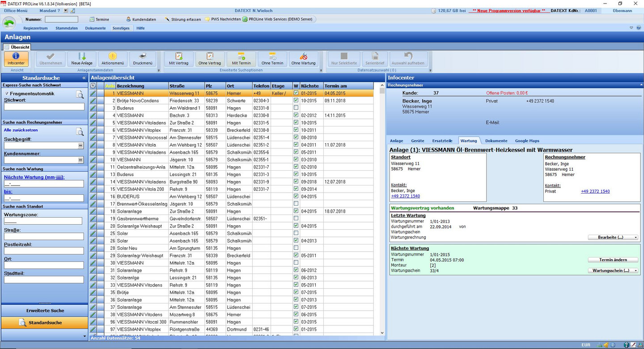
Task: Open the Dokumente menu
Action: (x=95, y=28)
